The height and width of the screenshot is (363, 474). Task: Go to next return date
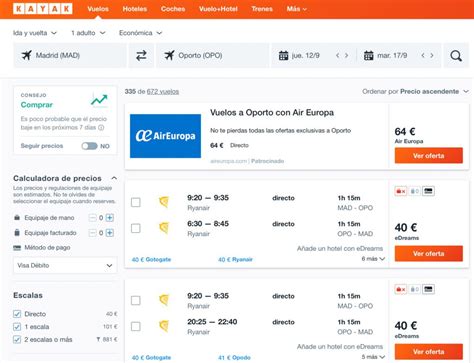(x=432, y=55)
